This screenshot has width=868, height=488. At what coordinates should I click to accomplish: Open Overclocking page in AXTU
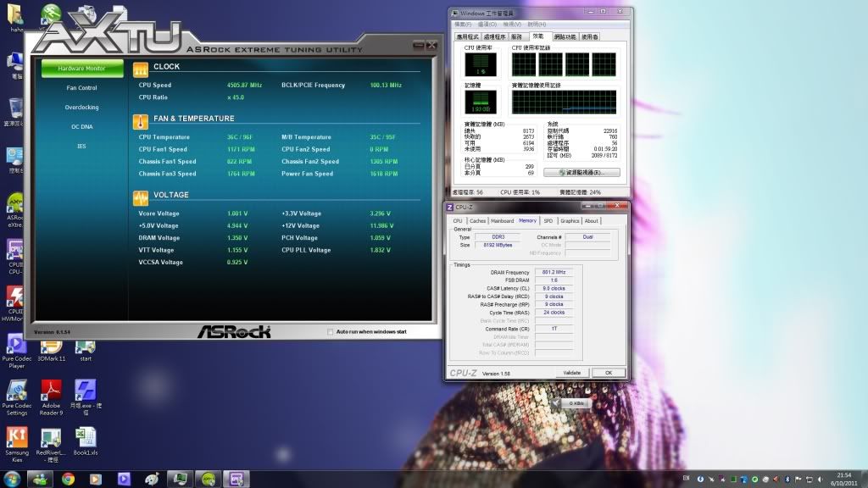point(82,108)
